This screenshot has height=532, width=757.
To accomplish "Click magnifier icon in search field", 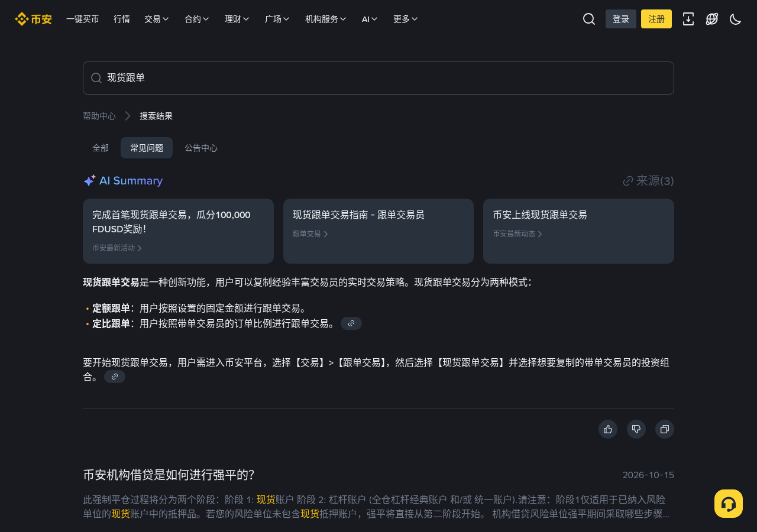I will pos(96,78).
